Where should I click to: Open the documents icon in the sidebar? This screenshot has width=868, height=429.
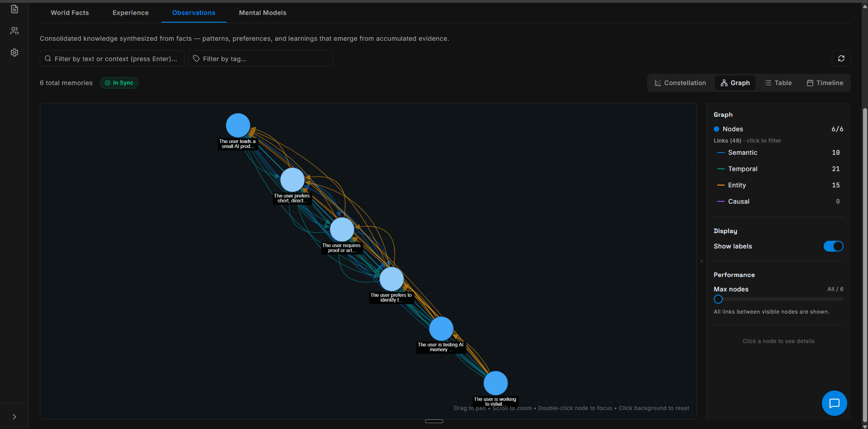pos(14,9)
